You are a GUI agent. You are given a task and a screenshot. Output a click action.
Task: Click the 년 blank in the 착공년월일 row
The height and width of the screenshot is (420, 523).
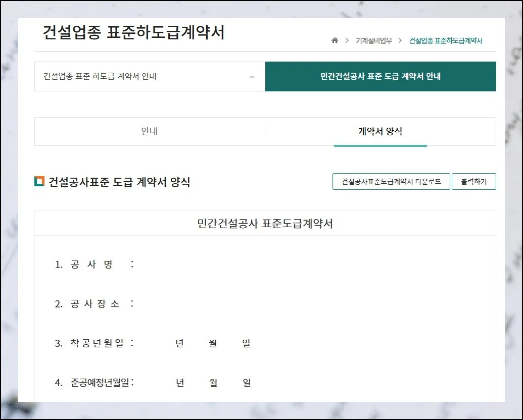162,344
